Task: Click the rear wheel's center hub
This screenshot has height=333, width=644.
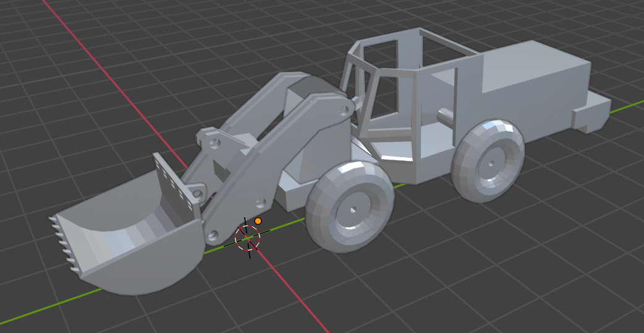Action: [x=491, y=164]
